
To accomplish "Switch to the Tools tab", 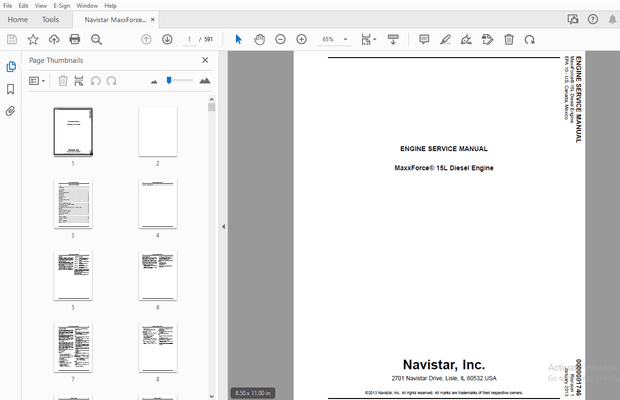I will pyautogui.click(x=50, y=19).
